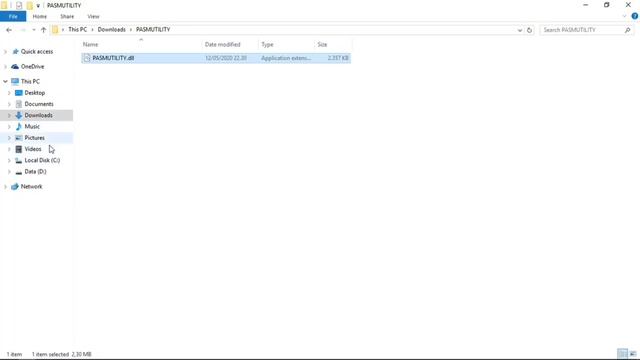Expand the Desktop node
The height and width of the screenshot is (360, 640).
click(9, 93)
